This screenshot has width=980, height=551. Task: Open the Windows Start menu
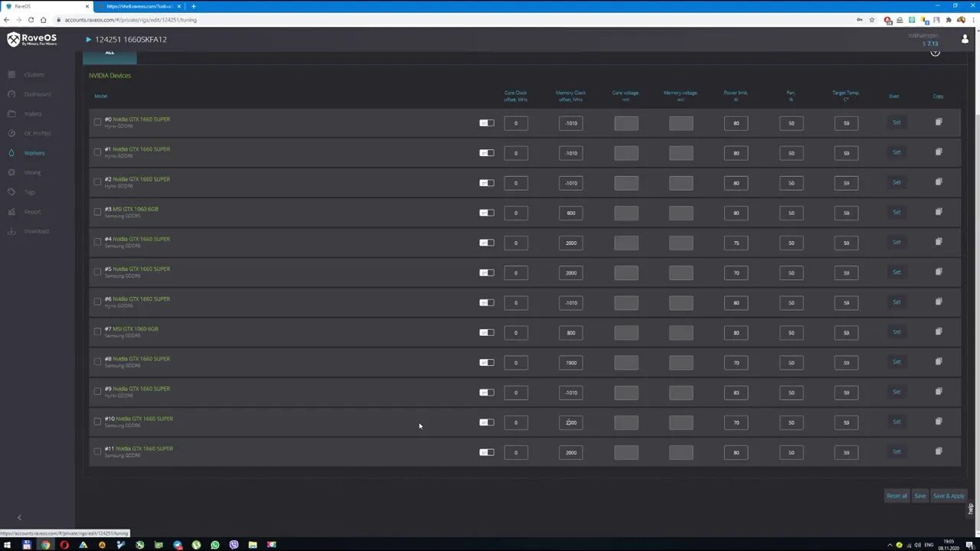coord(8,545)
